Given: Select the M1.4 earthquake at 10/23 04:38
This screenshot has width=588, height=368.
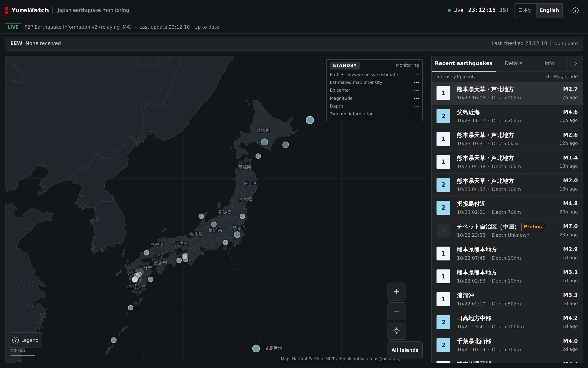Looking at the screenshot, I should pos(507,162).
